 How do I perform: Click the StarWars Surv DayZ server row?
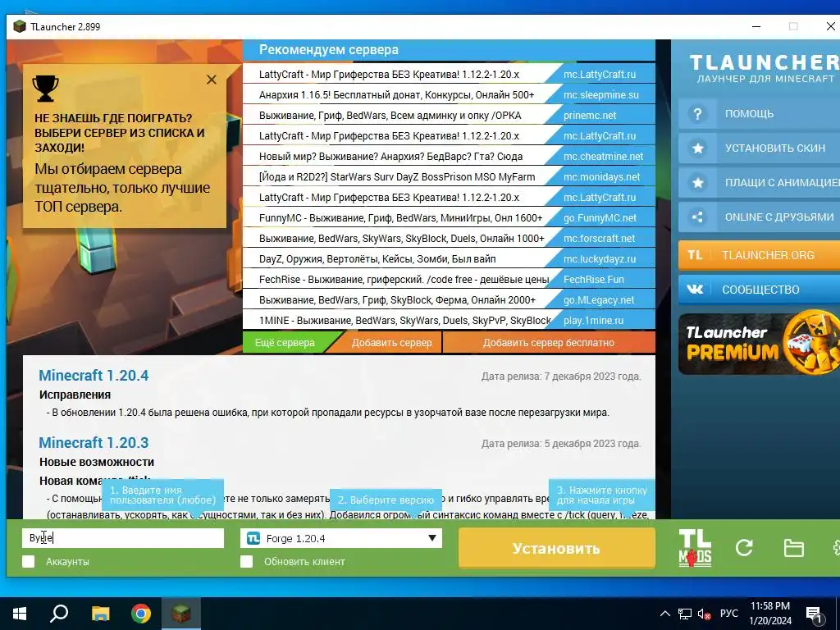[x=449, y=177]
